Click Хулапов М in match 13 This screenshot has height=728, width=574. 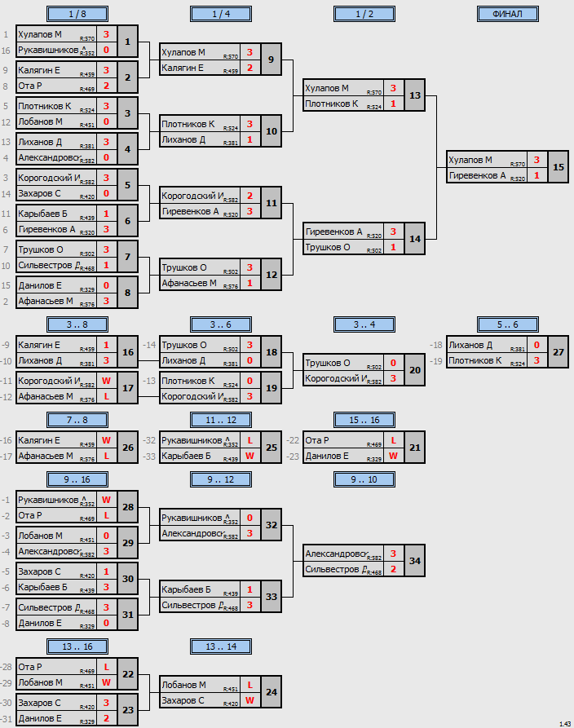point(326,88)
